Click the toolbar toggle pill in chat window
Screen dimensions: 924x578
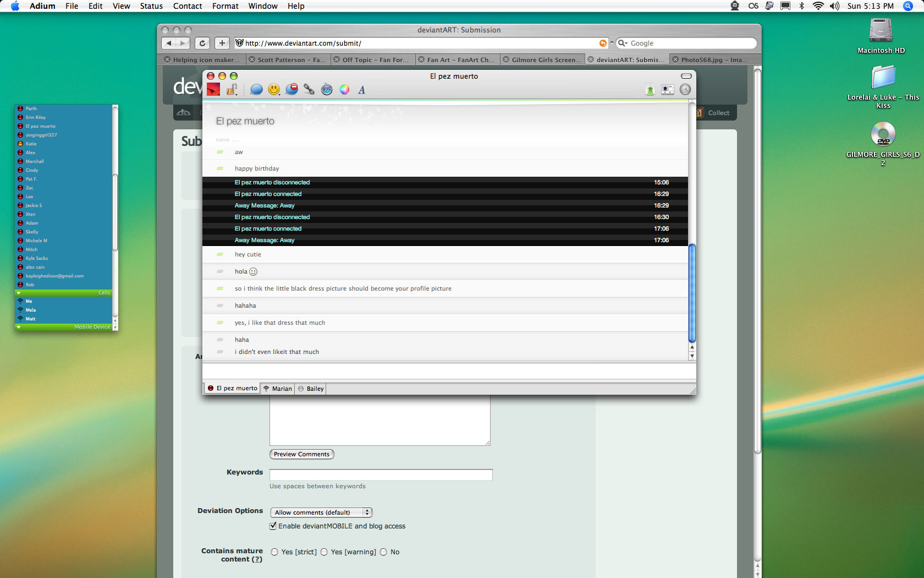coord(686,76)
